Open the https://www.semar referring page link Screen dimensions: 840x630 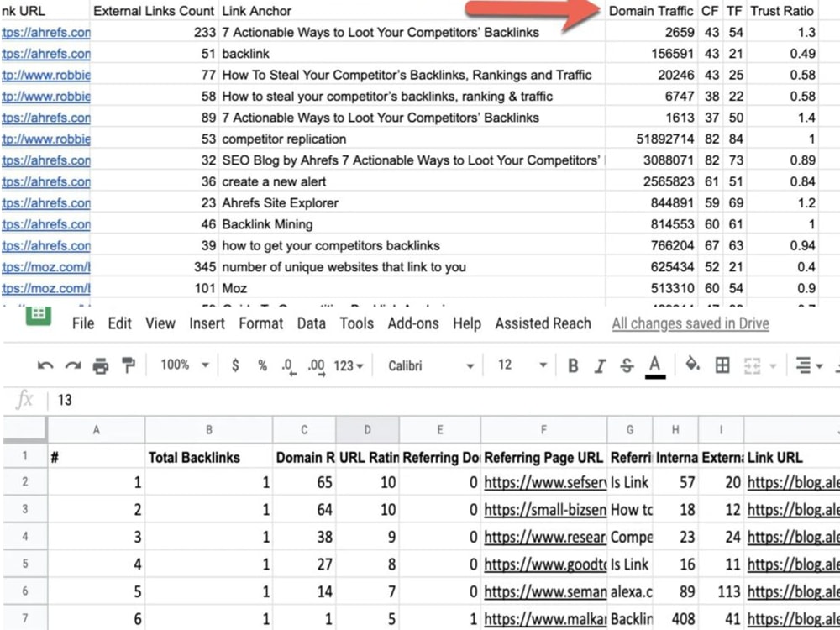tap(545, 591)
